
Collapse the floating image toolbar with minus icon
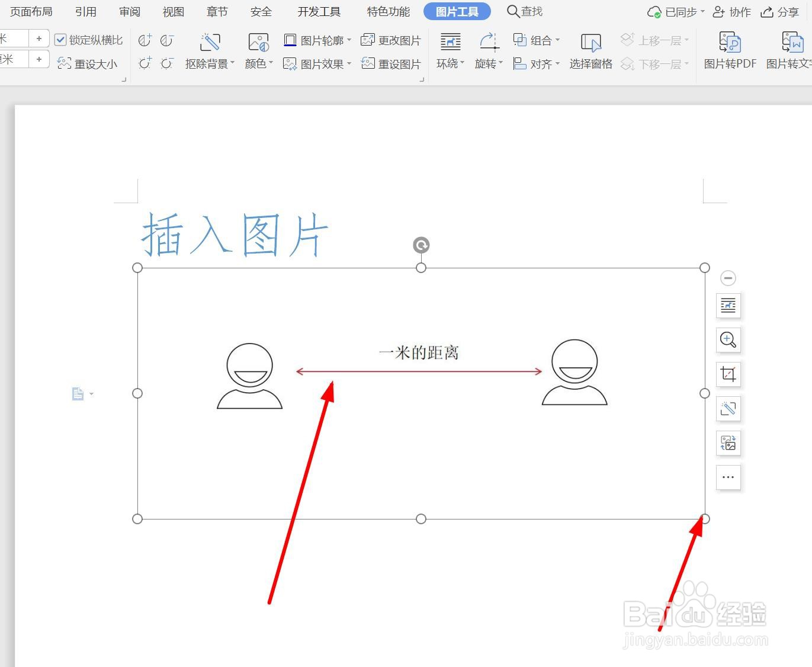click(x=728, y=278)
